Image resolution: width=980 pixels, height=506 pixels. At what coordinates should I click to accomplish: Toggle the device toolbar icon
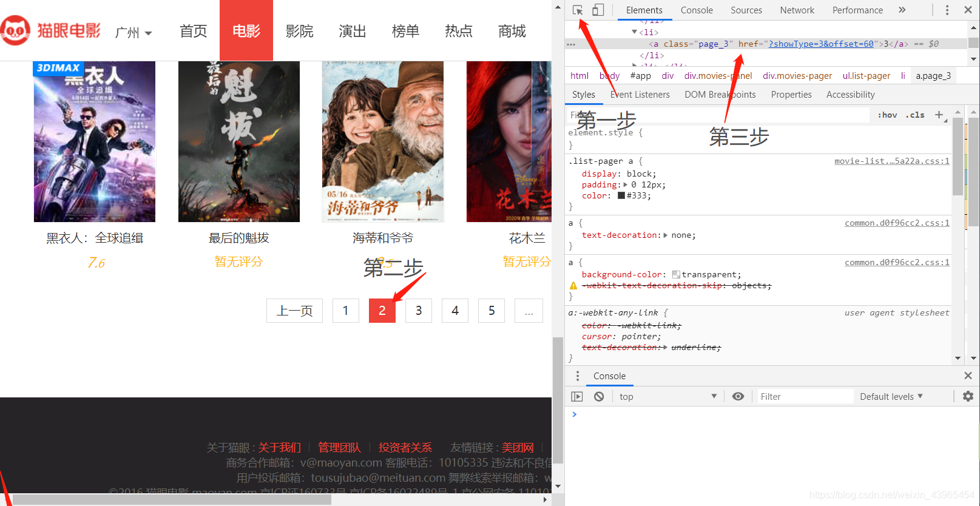pyautogui.click(x=598, y=10)
